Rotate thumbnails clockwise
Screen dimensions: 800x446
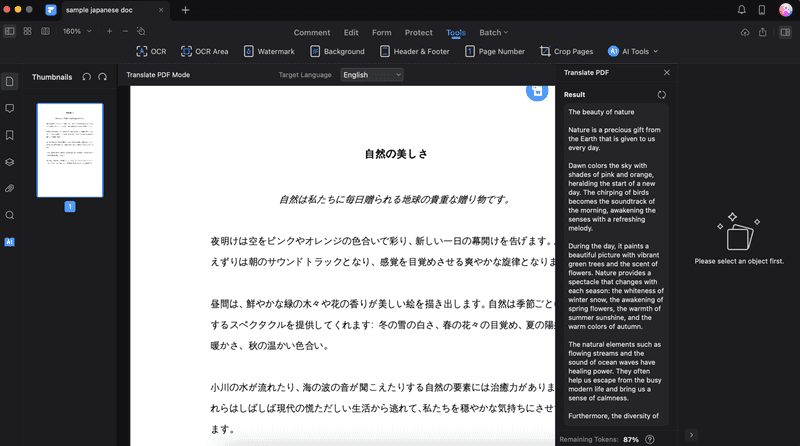tap(103, 77)
